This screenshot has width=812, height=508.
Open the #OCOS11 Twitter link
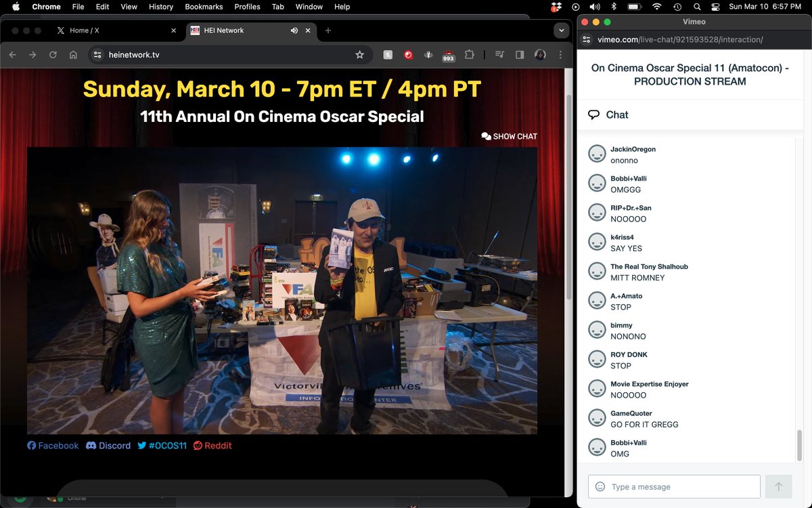[x=162, y=446]
